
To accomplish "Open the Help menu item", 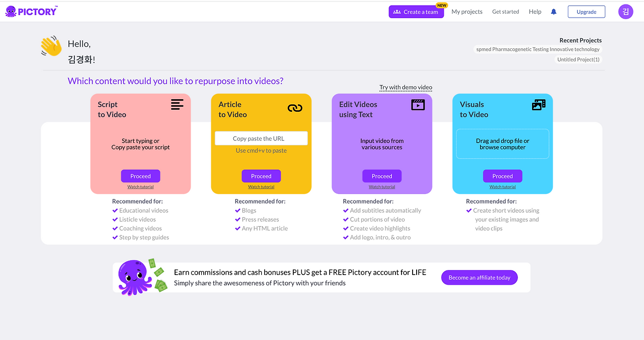I will pyautogui.click(x=535, y=12).
